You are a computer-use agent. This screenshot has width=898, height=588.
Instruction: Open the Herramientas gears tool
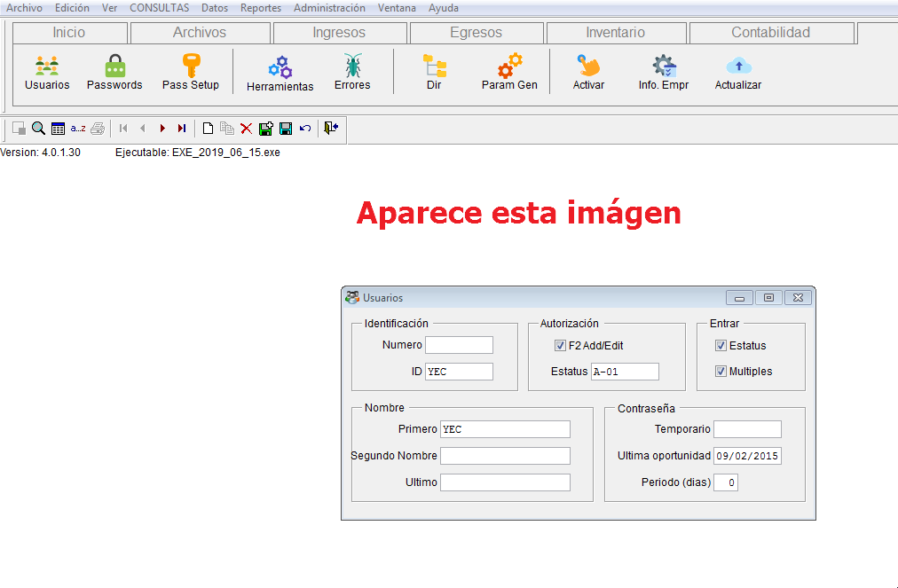(x=280, y=74)
